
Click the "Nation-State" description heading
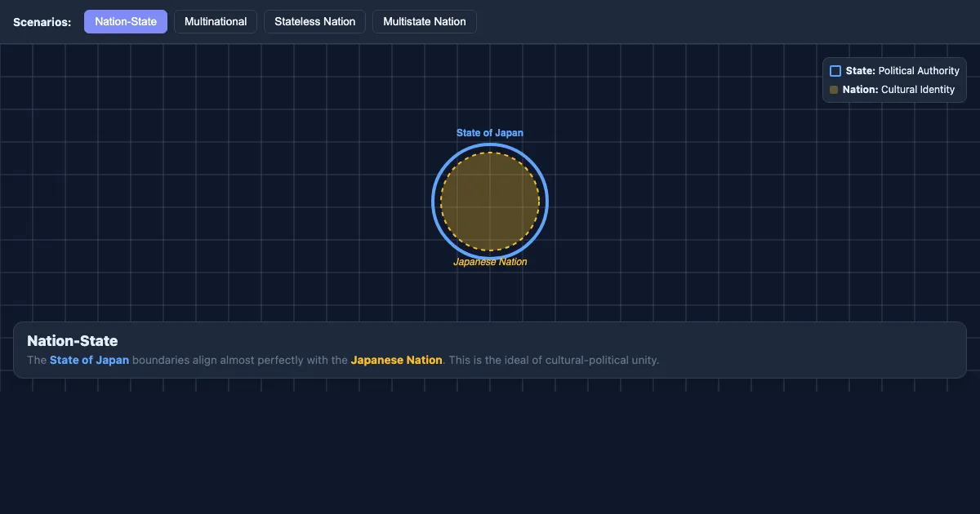(x=73, y=341)
